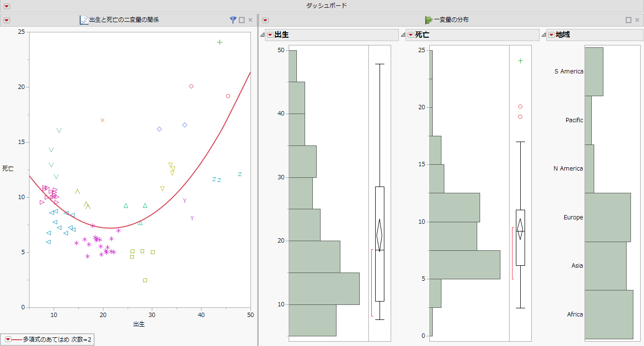Image resolution: width=644 pixels, height=346 pixels.
Task: Click the 地域 outline header title
Action: [x=563, y=35]
